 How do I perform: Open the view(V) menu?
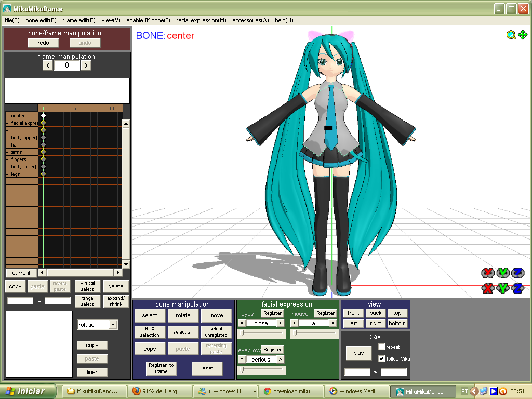111,20
